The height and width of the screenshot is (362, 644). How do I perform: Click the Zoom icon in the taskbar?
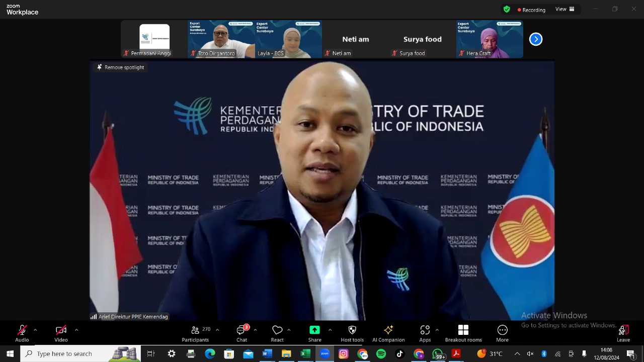click(325, 354)
